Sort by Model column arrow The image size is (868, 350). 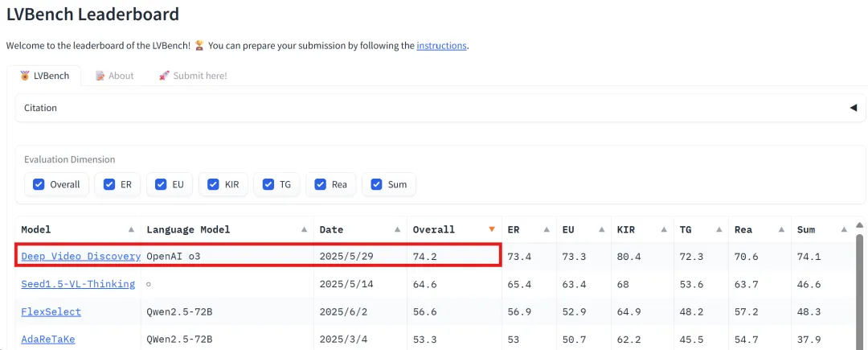pos(131,229)
